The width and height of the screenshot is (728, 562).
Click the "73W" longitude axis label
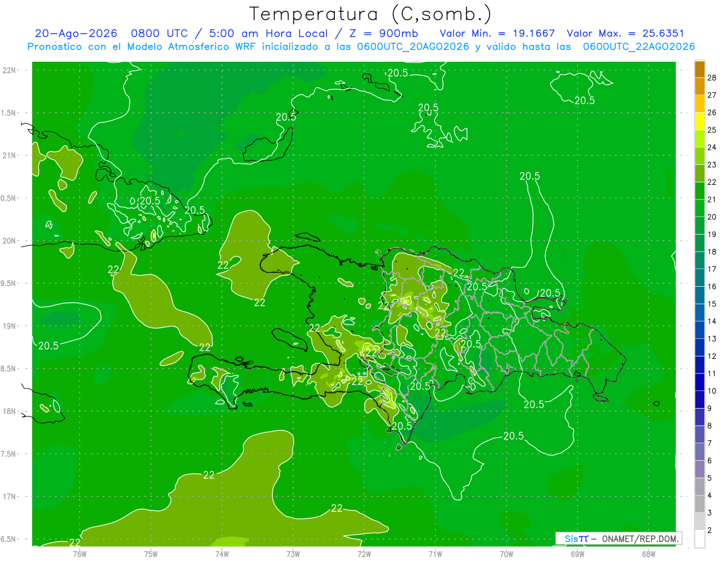click(293, 554)
